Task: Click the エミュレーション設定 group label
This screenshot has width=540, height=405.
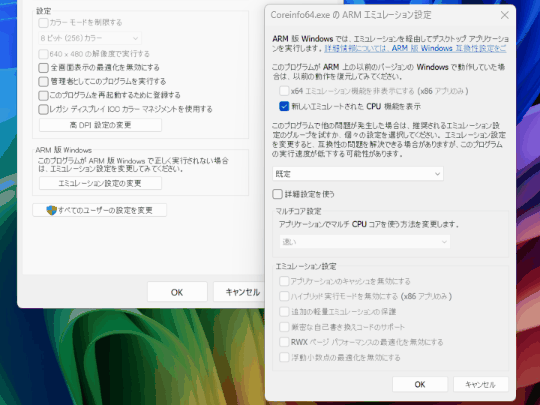Action: coord(306,266)
